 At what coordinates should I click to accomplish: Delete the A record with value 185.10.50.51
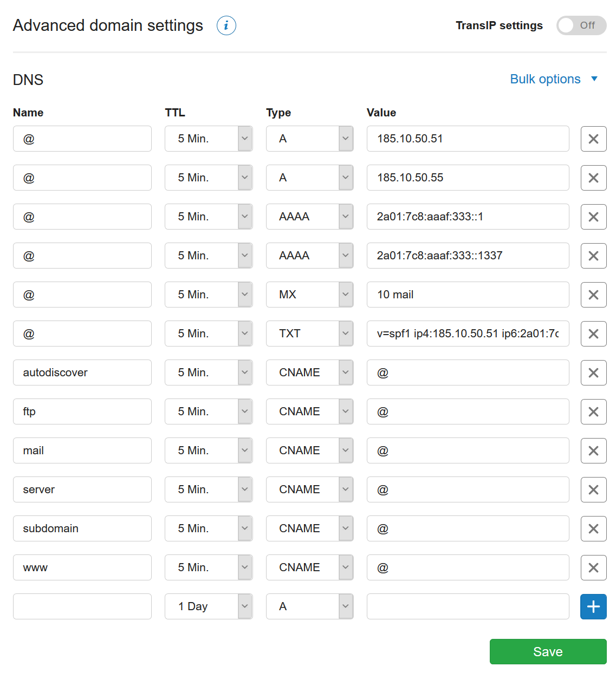593,139
